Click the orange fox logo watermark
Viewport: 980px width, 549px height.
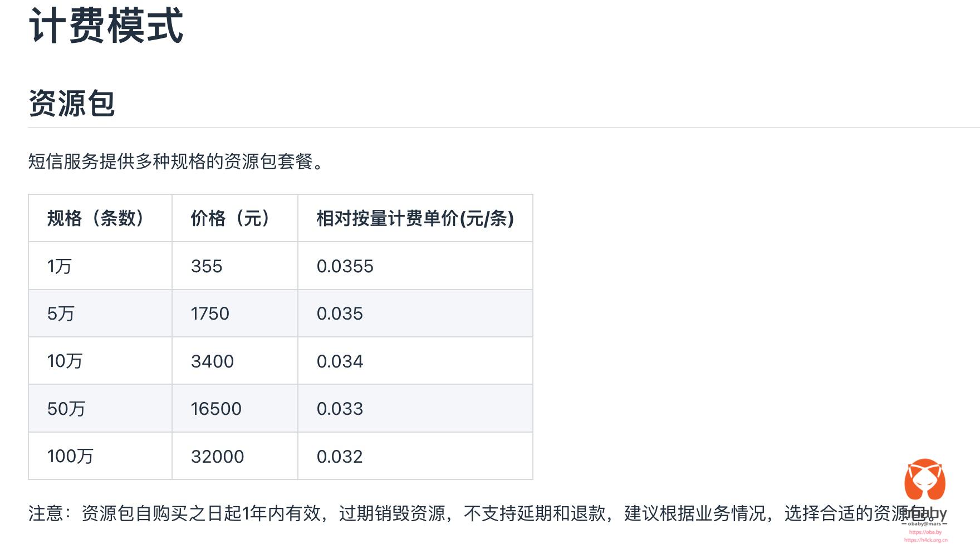click(x=924, y=479)
